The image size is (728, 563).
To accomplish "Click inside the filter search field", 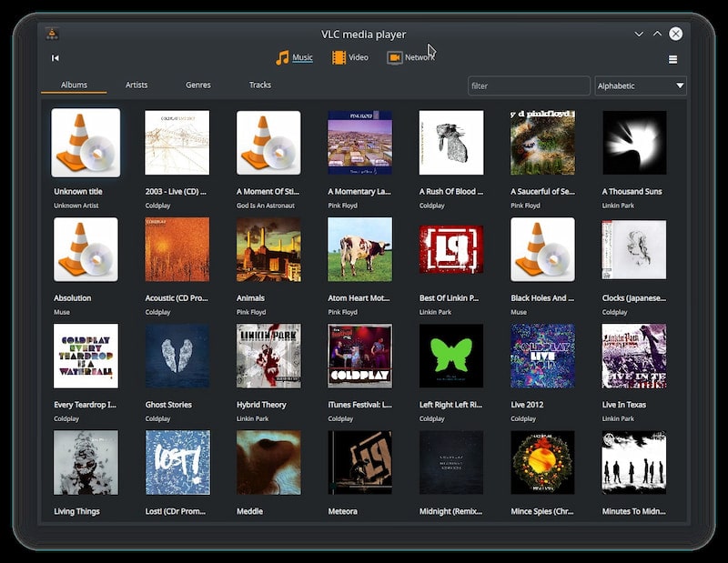I will [x=529, y=85].
